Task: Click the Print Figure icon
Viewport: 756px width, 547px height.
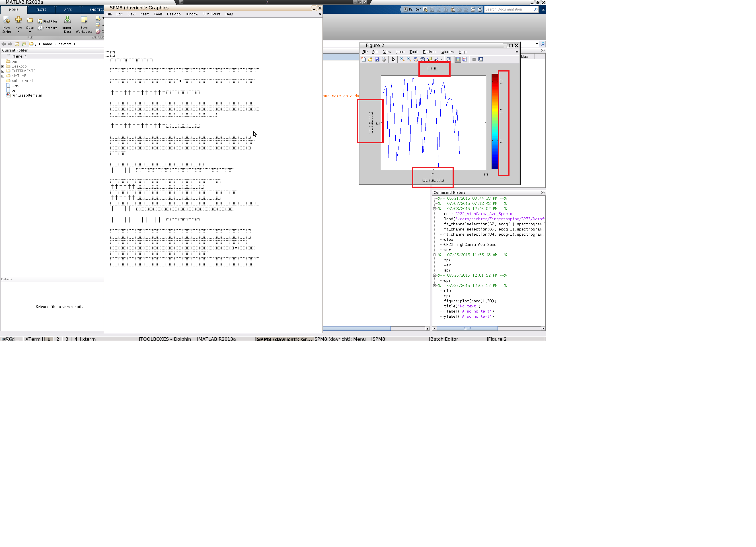Action: [384, 59]
